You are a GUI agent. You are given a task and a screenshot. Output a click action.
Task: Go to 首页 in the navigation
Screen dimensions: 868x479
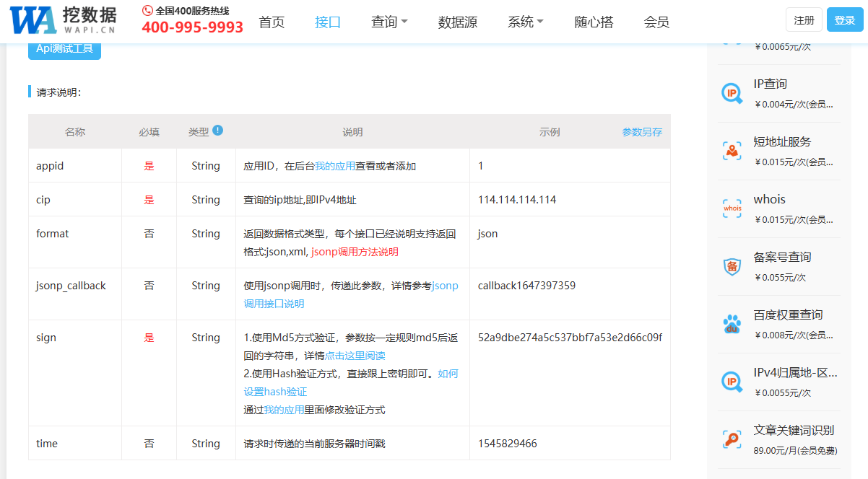pos(272,22)
